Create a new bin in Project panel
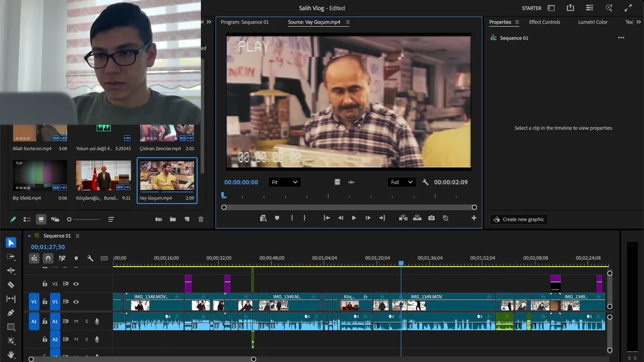The height and width of the screenshot is (362, 644). click(173, 219)
